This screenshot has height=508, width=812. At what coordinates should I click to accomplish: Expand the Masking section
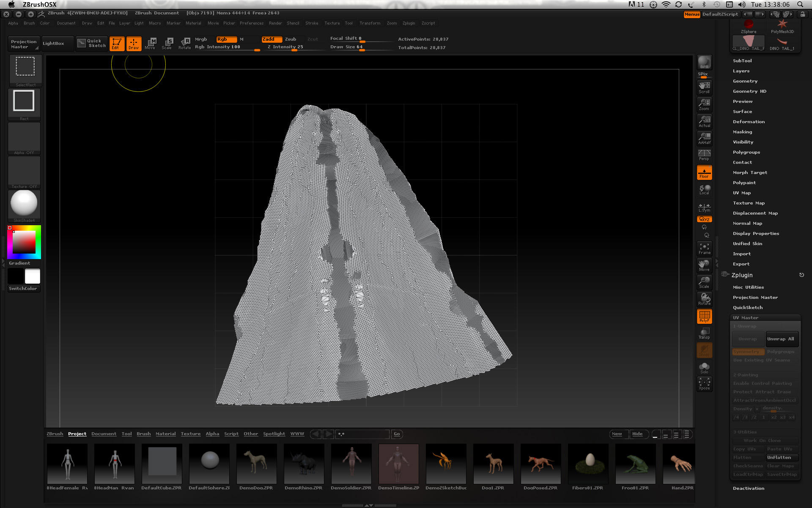(x=742, y=132)
